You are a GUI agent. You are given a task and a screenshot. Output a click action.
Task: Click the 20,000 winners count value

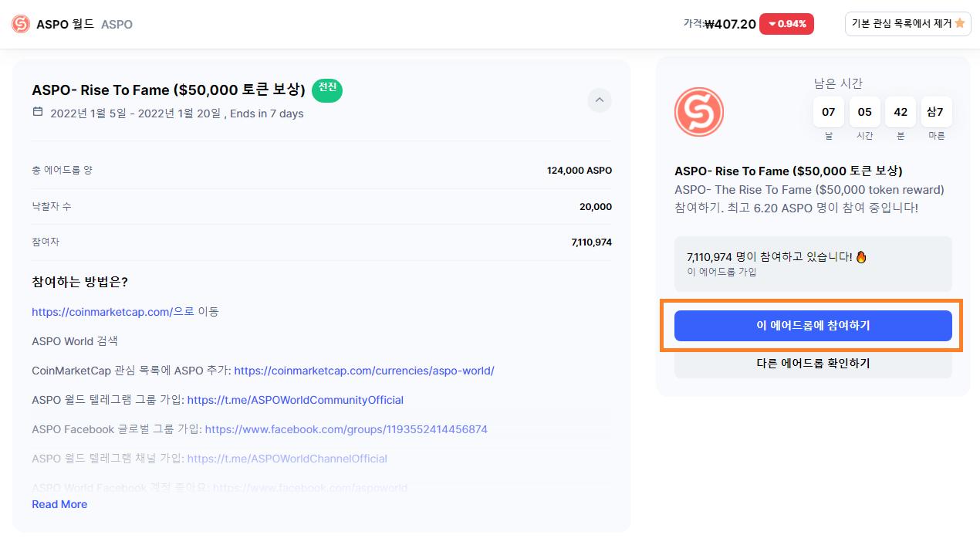596,207
